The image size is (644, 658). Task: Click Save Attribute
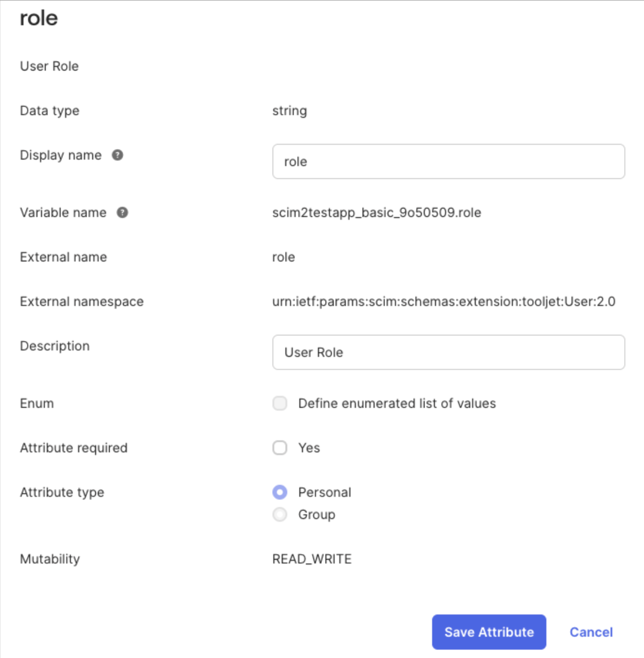[x=489, y=632]
